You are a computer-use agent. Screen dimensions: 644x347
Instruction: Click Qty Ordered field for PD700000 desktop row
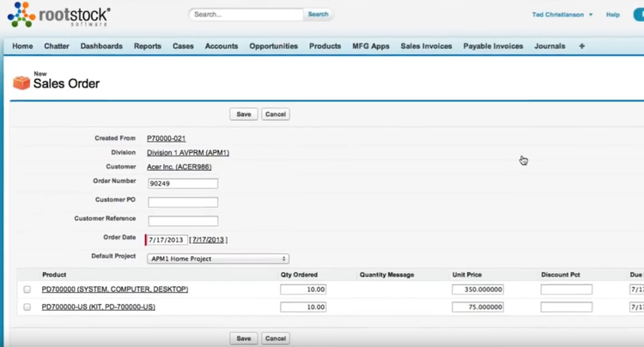click(x=303, y=289)
